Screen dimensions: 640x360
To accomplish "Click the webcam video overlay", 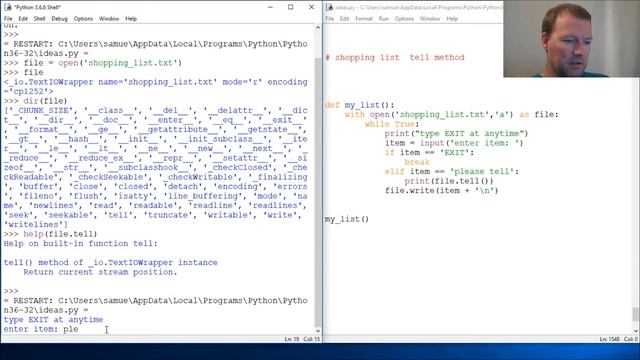I will point(571,39).
